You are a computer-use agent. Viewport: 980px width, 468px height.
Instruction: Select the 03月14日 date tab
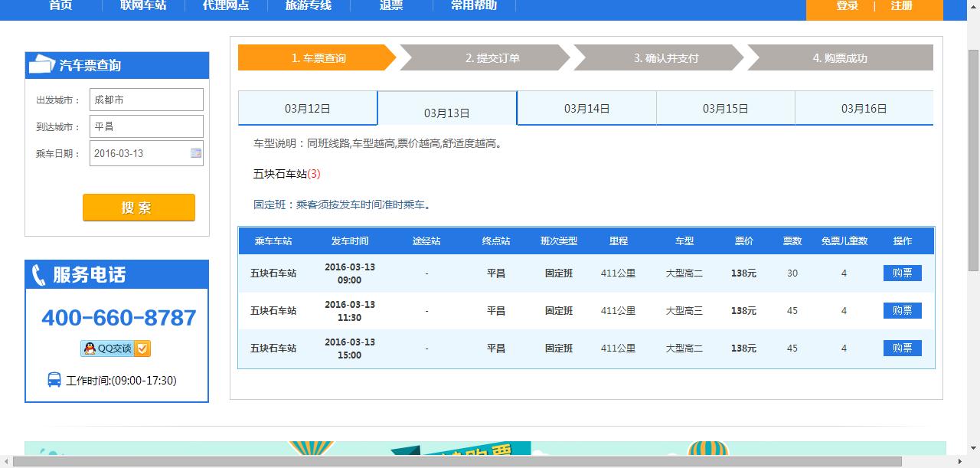(586, 109)
